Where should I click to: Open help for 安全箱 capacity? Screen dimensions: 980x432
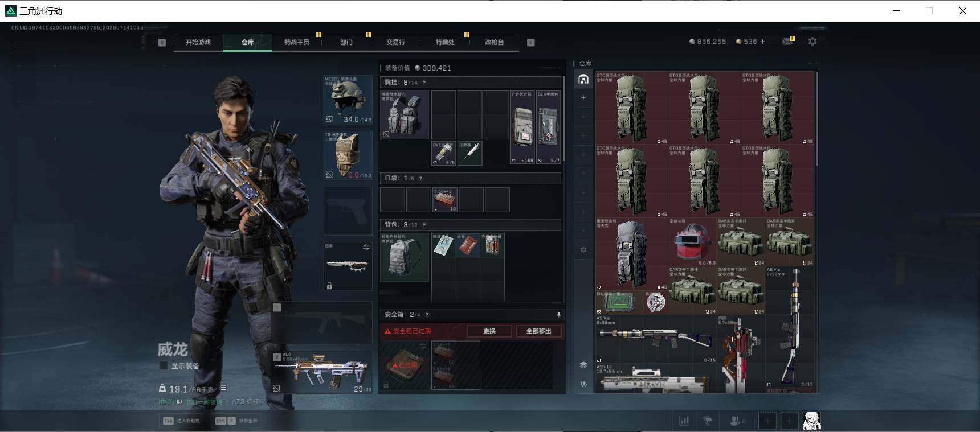427,315
